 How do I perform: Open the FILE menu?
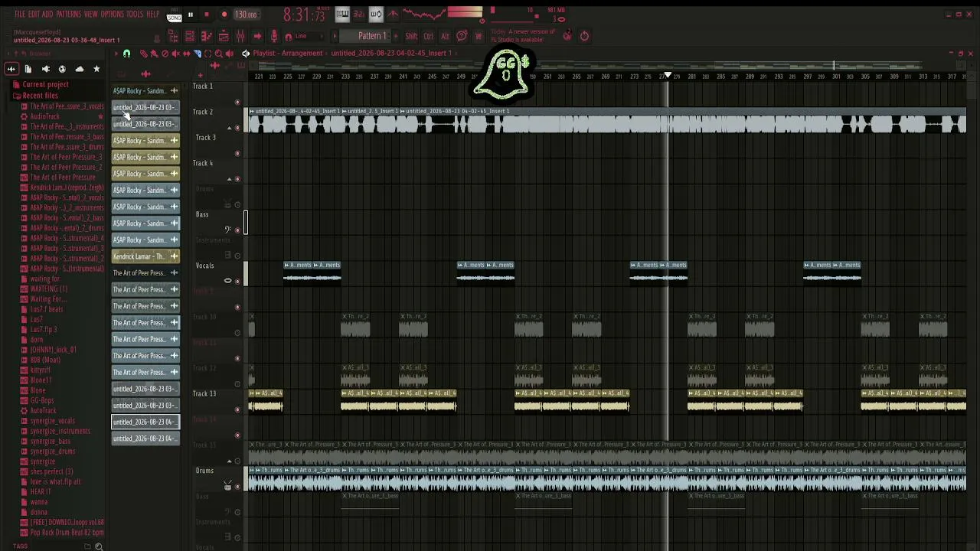coord(20,15)
